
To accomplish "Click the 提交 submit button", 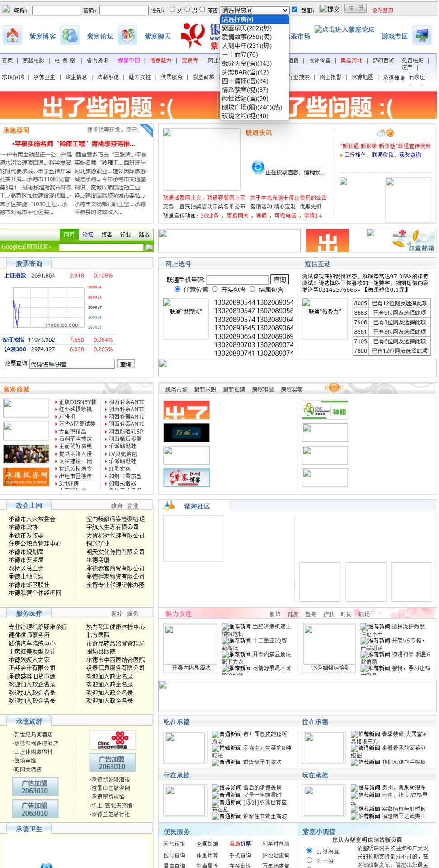I will coord(330,9).
